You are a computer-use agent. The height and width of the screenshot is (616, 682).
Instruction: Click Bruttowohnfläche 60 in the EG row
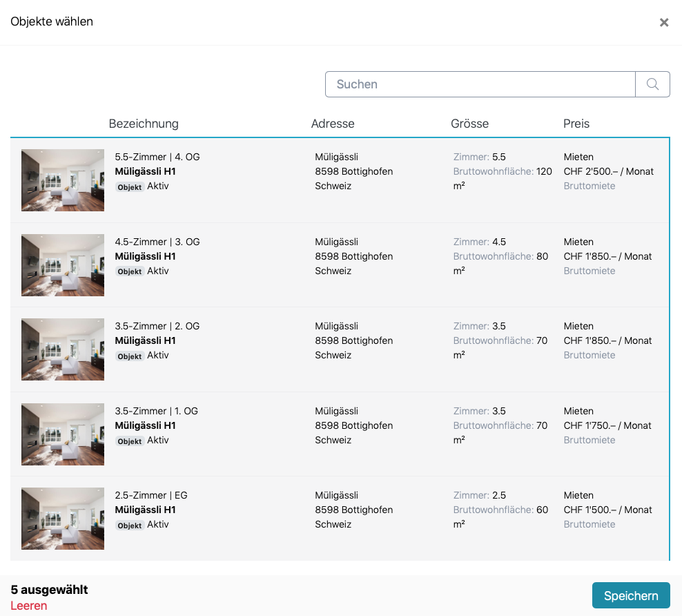click(500, 510)
